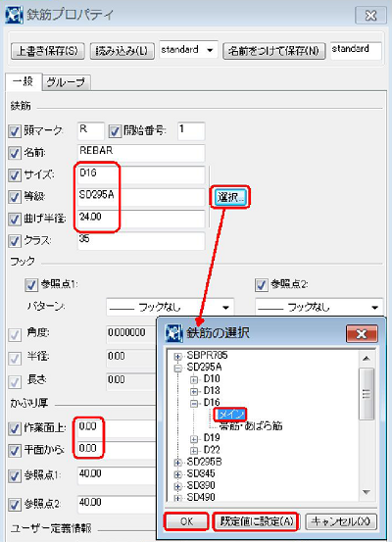This screenshot has height=542, width=392.
Task: Toggle the サイズ checkbox
Action: click(15, 174)
